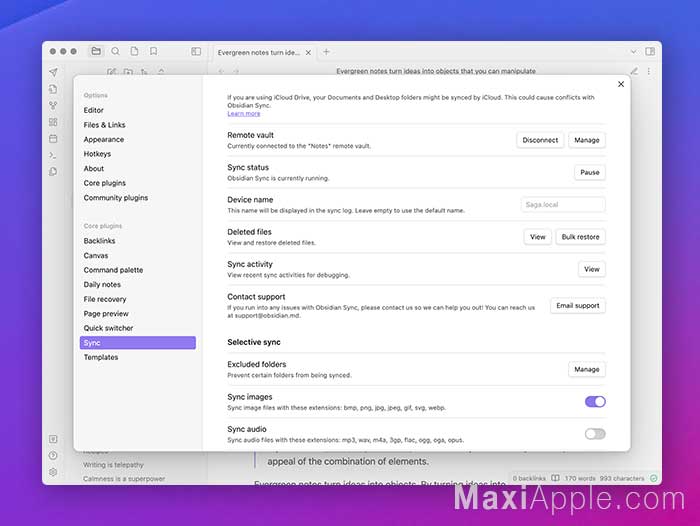Open the search magnifier tab in sidebar

(115, 51)
